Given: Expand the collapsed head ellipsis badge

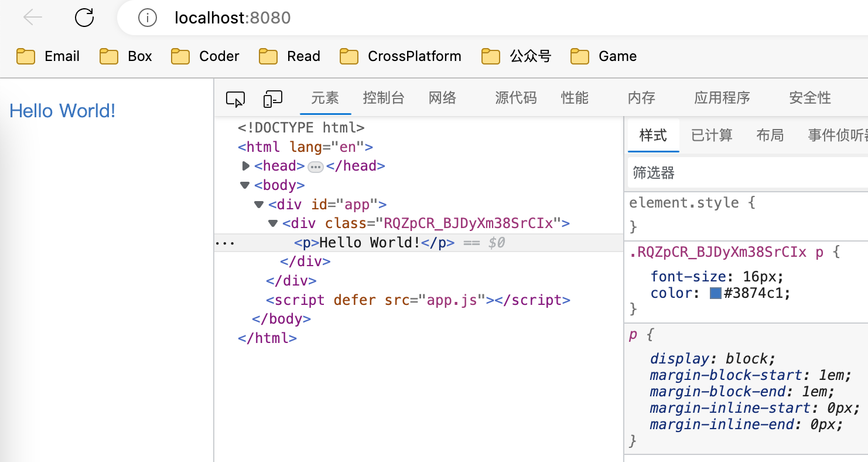Looking at the screenshot, I should pos(316,167).
